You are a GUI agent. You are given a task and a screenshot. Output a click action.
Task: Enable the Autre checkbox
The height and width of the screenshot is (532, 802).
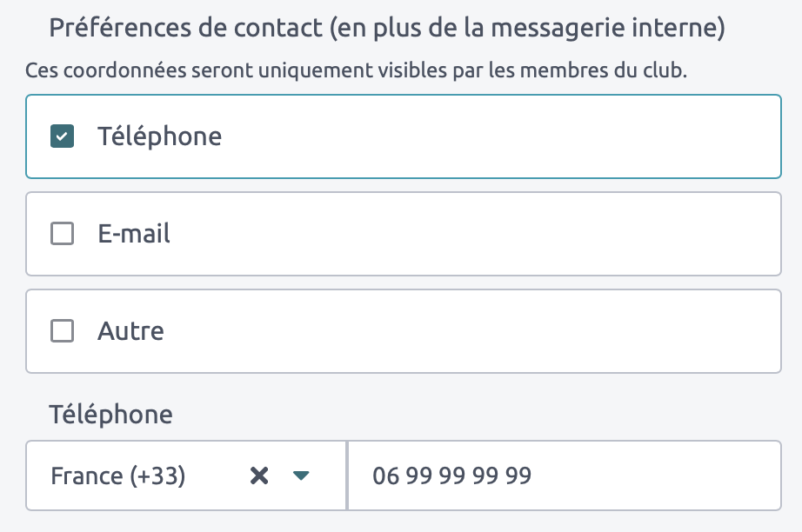tap(62, 331)
